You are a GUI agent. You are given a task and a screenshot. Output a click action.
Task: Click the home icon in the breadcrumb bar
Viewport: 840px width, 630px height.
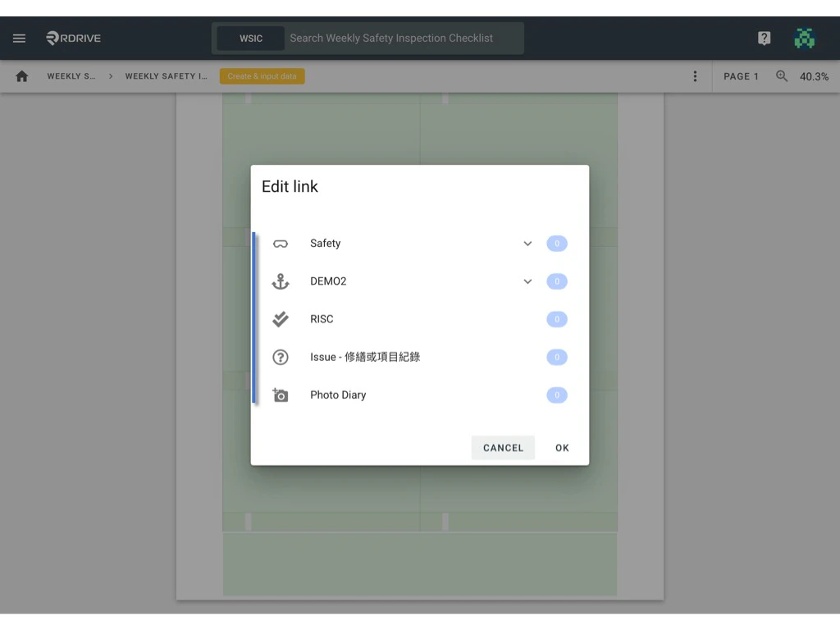tap(21, 75)
